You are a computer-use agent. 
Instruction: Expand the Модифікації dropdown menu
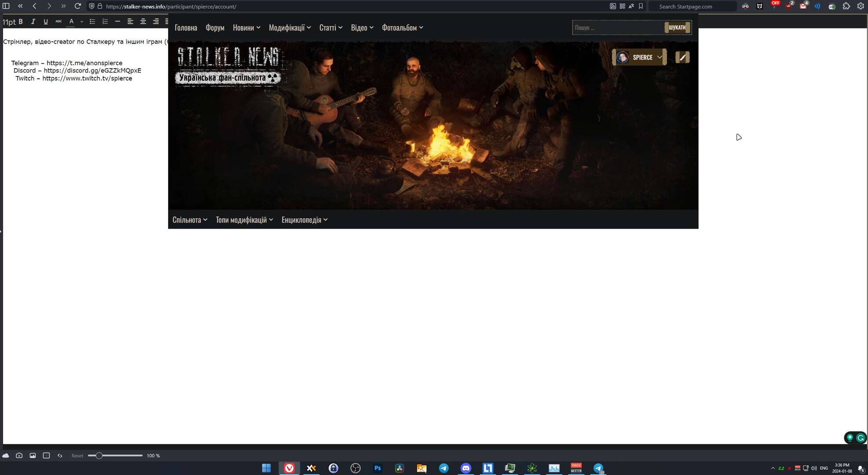pos(289,28)
